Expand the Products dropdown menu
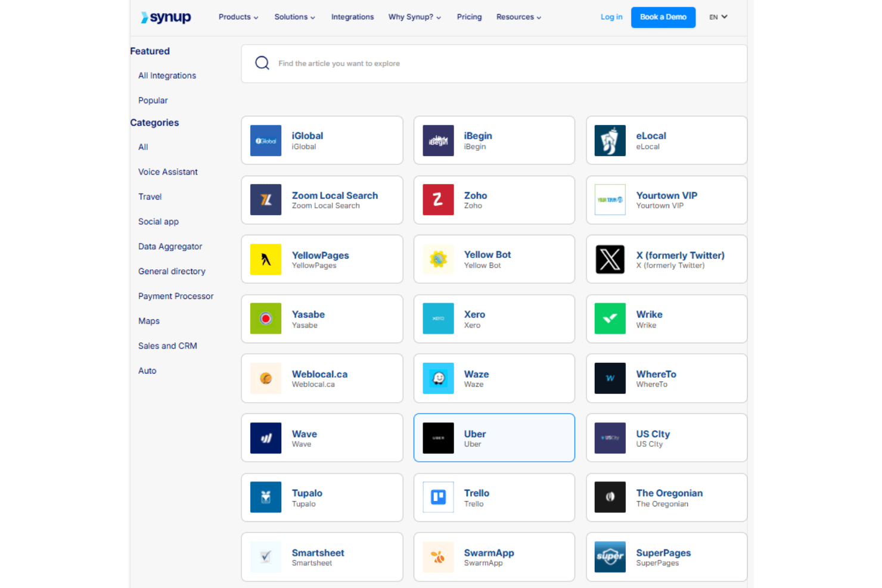Image resolution: width=882 pixels, height=588 pixels. (x=238, y=17)
